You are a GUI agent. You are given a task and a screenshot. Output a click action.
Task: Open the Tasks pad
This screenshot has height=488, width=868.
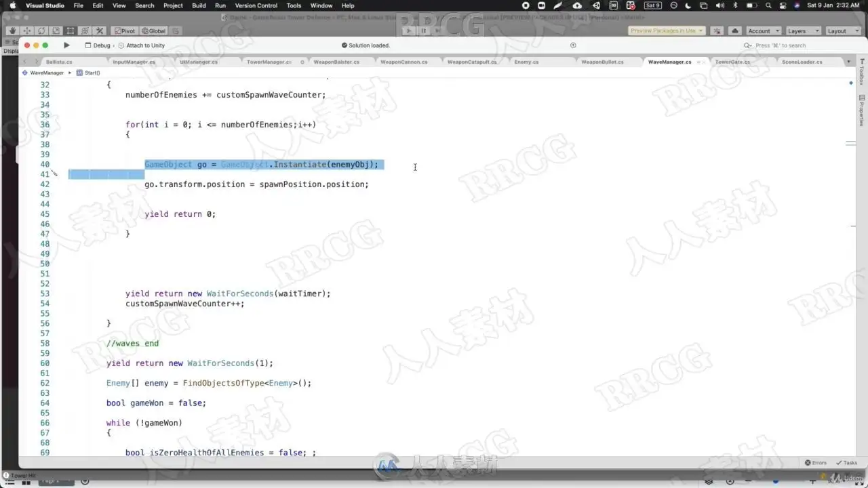(847, 463)
